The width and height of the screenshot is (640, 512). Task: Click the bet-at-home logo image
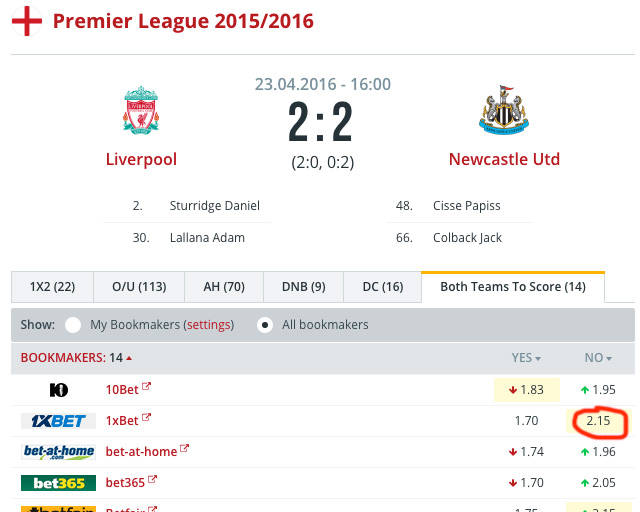tap(58, 452)
